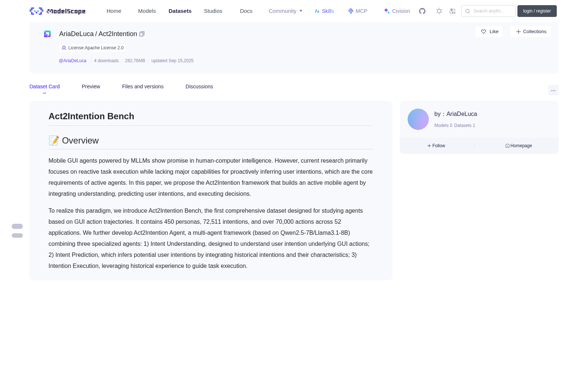Click the "4 downloads" stat
588x368 pixels.
point(106,61)
